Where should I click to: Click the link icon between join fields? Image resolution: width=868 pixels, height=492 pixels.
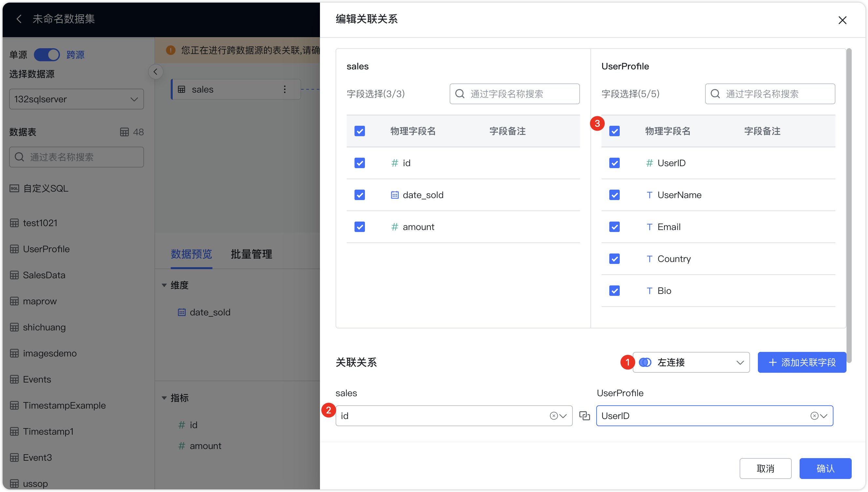click(x=584, y=416)
